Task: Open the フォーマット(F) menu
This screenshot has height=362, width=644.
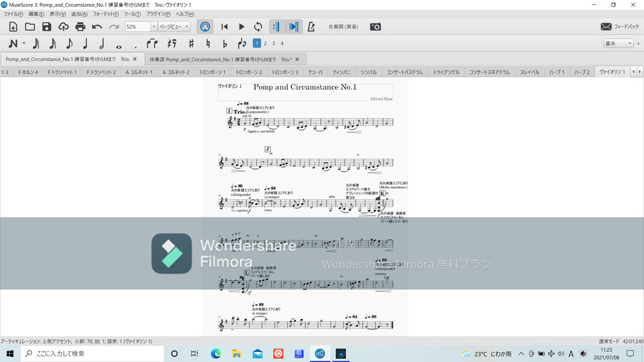Action: tap(105, 14)
